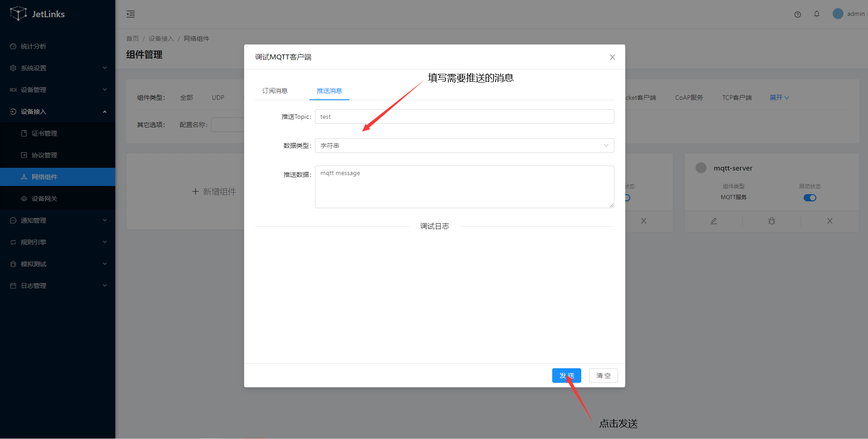Switch to the 订阅消息 tab
This screenshot has width=868, height=439.
pos(275,90)
